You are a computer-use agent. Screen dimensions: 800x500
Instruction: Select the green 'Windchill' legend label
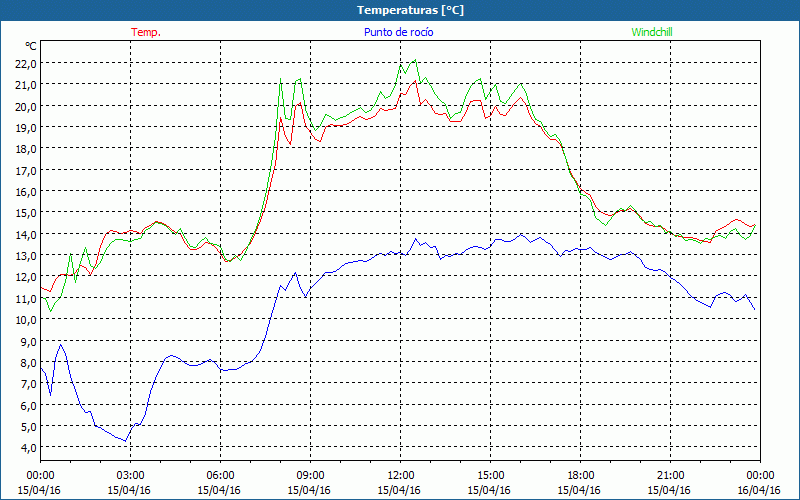tap(652, 32)
